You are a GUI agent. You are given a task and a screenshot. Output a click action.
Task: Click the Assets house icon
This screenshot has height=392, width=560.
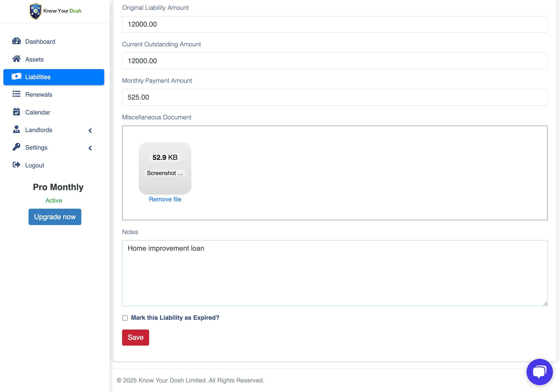tap(16, 59)
